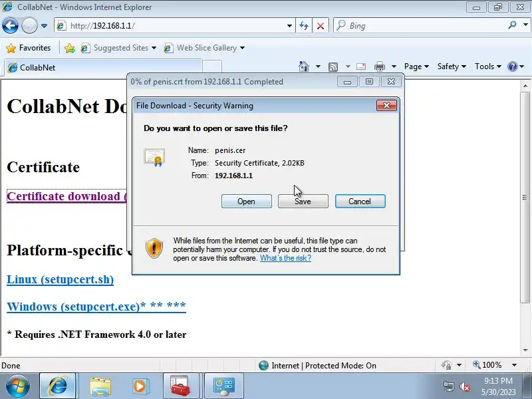Click Open in the File Download dialog
532x399 pixels.
point(246,201)
